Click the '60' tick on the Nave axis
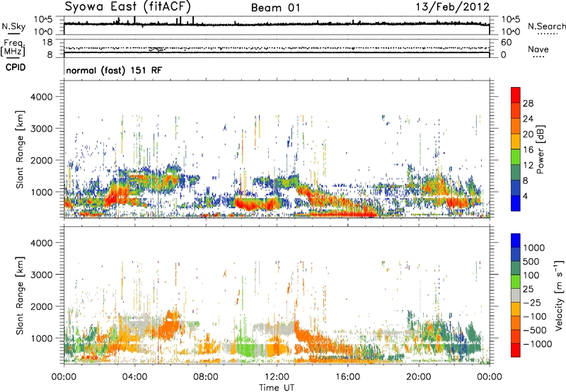This screenshot has width=566, height=392. coord(506,42)
